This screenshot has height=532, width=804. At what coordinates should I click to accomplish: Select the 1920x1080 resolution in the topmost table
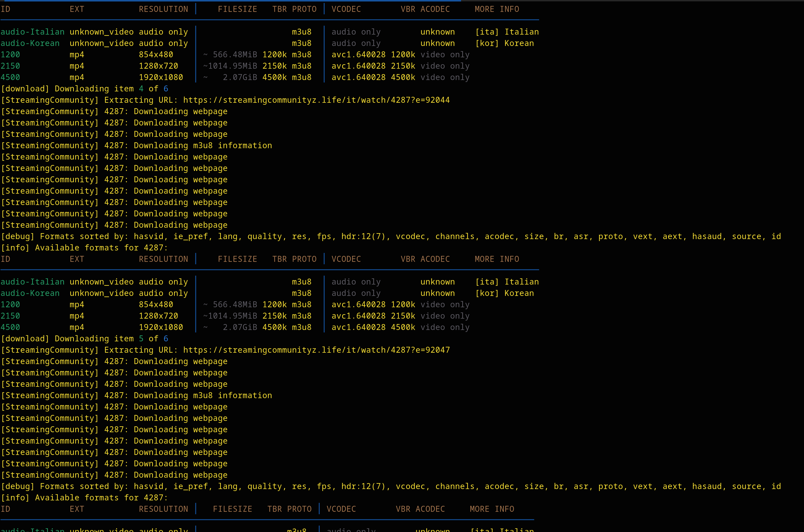pyautogui.click(x=161, y=77)
